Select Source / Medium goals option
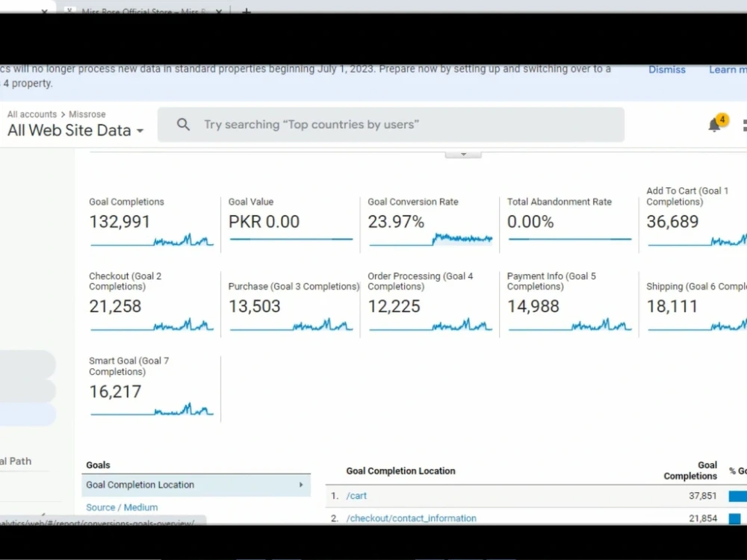Image resolution: width=747 pixels, height=560 pixels. 122,508
